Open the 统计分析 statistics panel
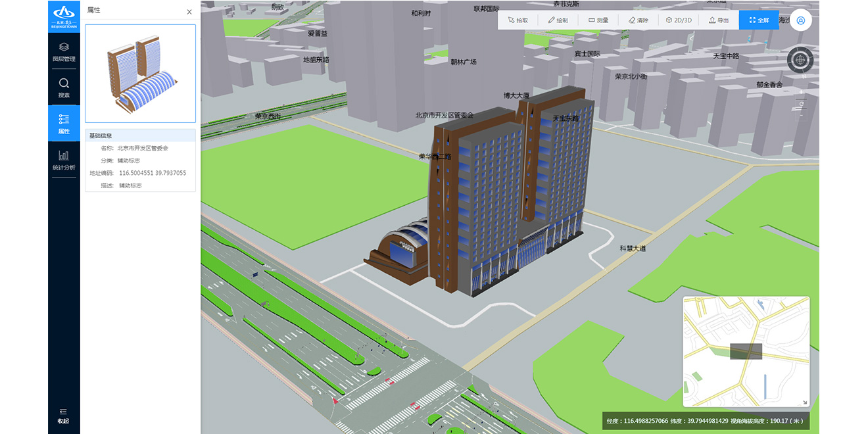This screenshot has height=434, width=868. (64, 160)
